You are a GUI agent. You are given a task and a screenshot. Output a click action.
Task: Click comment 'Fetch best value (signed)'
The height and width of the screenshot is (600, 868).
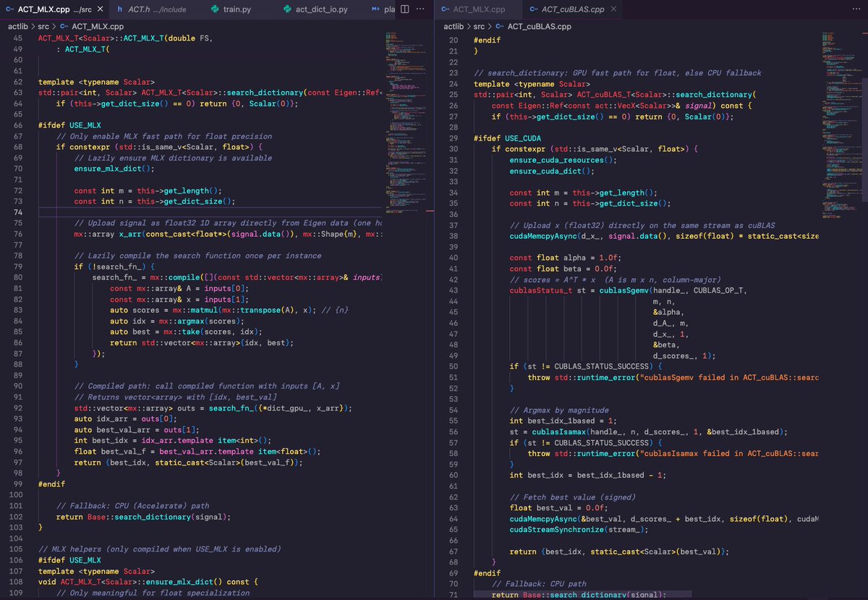[573, 497]
